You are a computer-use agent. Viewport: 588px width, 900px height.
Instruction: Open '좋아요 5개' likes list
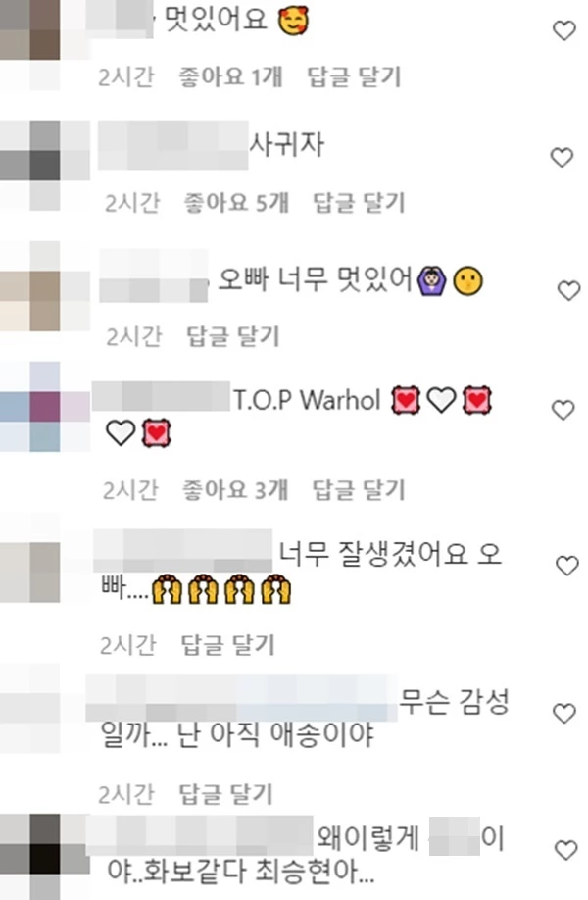236,203
